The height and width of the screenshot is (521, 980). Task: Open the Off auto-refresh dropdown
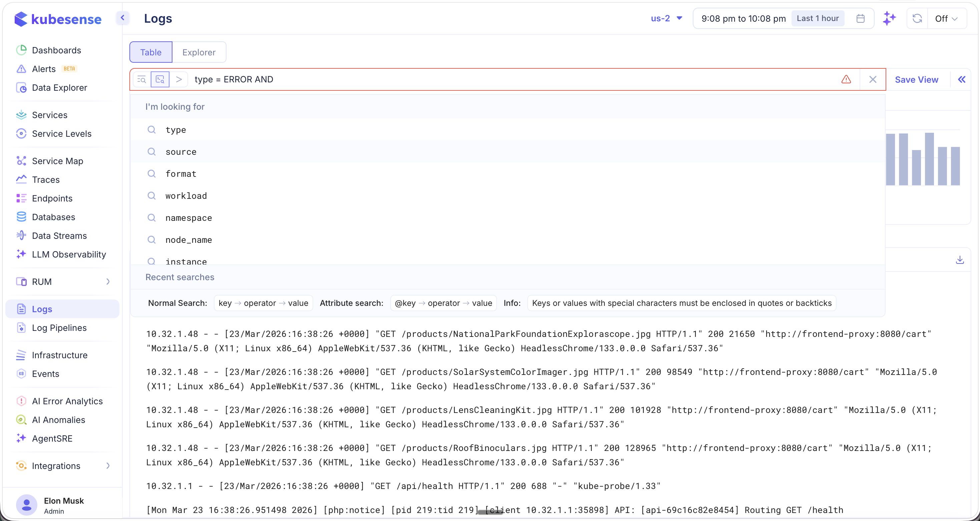[946, 19]
